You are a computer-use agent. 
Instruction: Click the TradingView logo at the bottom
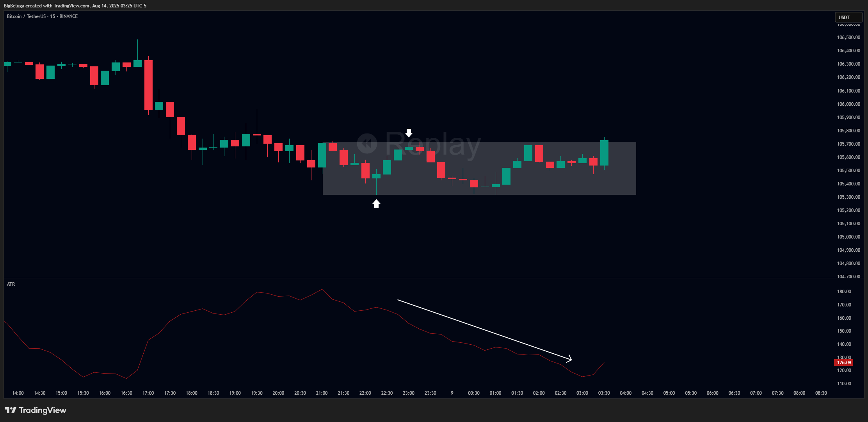point(36,410)
